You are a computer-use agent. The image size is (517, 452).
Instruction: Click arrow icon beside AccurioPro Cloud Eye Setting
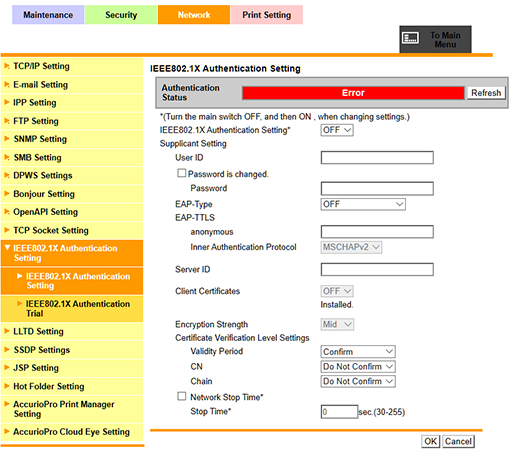click(7, 431)
